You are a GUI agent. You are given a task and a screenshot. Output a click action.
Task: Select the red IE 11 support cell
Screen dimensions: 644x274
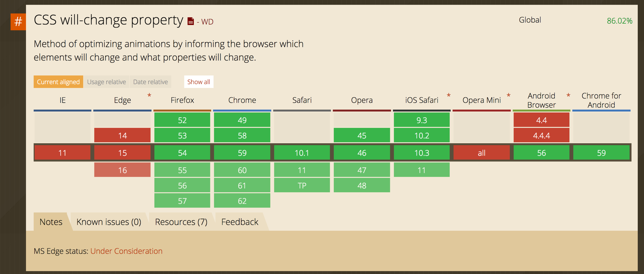click(x=62, y=153)
